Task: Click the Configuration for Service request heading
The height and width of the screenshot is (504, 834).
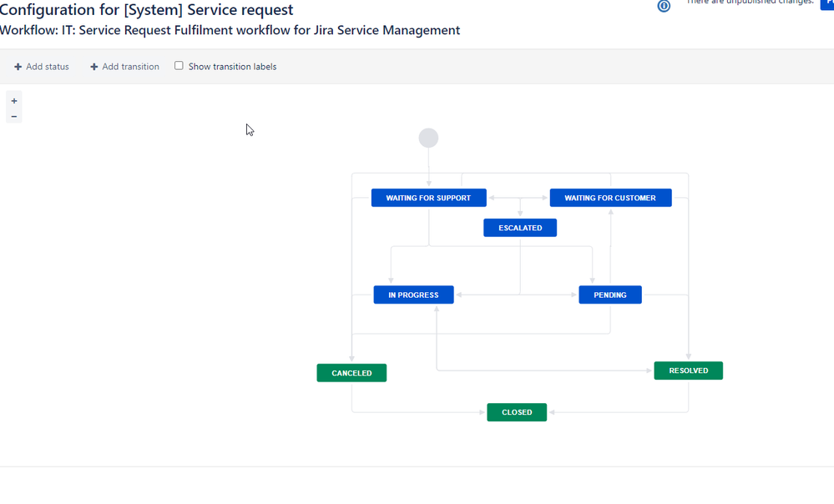Action: click(x=146, y=9)
